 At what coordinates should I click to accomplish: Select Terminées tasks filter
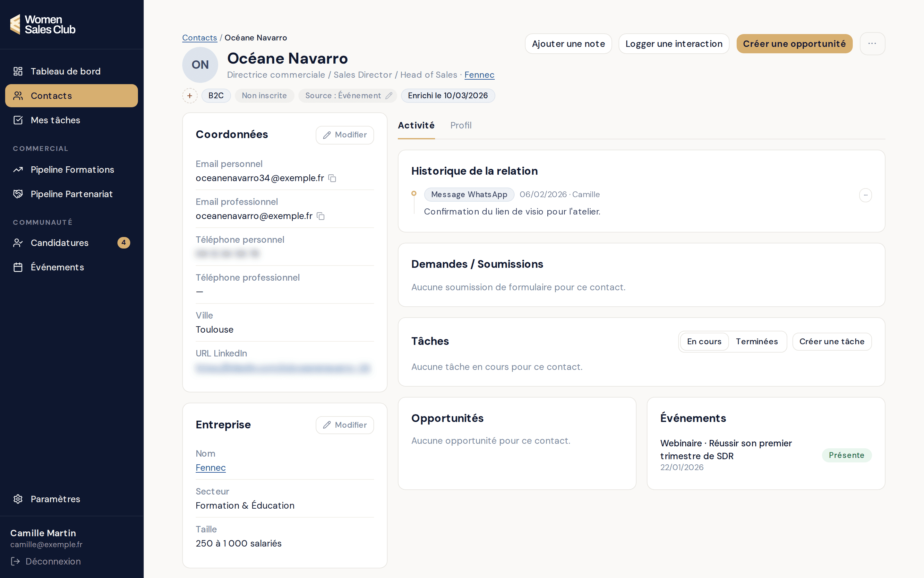pos(757,341)
